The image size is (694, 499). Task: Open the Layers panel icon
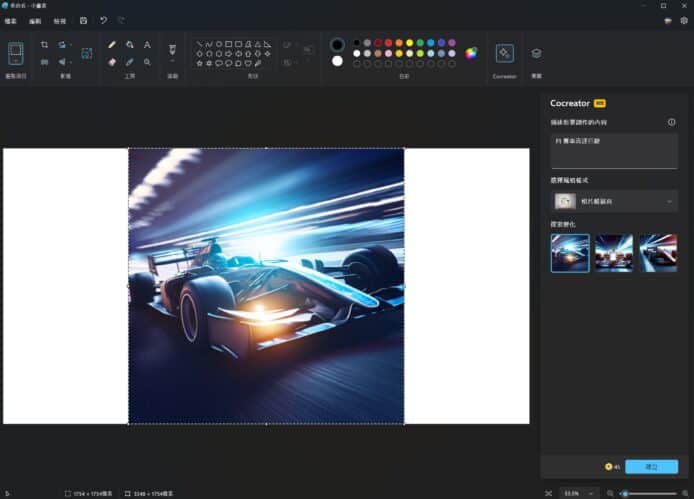[x=536, y=53]
